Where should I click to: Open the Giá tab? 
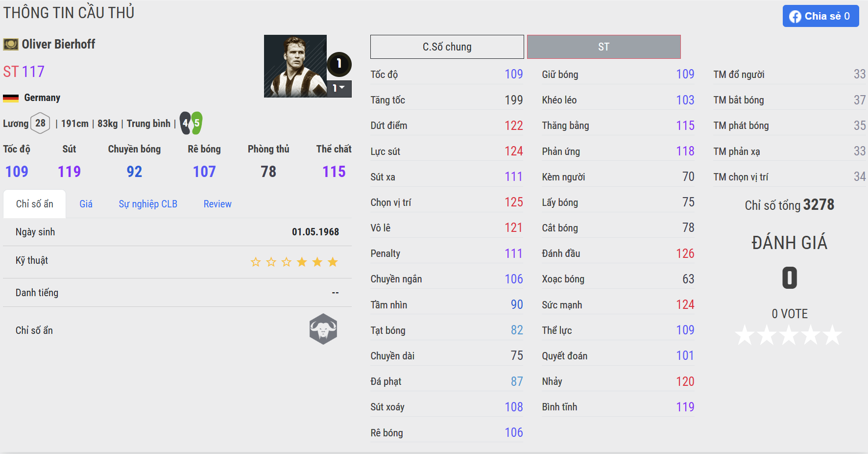(x=86, y=204)
